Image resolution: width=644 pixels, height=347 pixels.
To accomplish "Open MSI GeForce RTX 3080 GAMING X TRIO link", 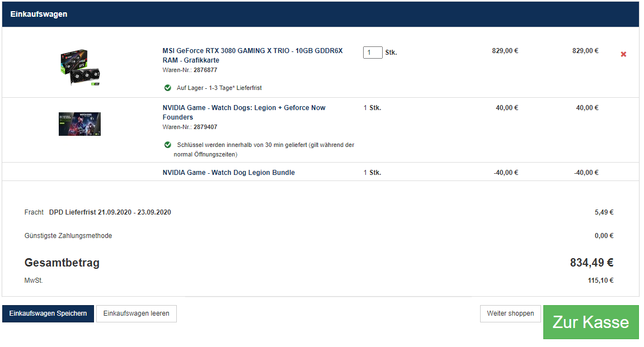I will coord(252,55).
